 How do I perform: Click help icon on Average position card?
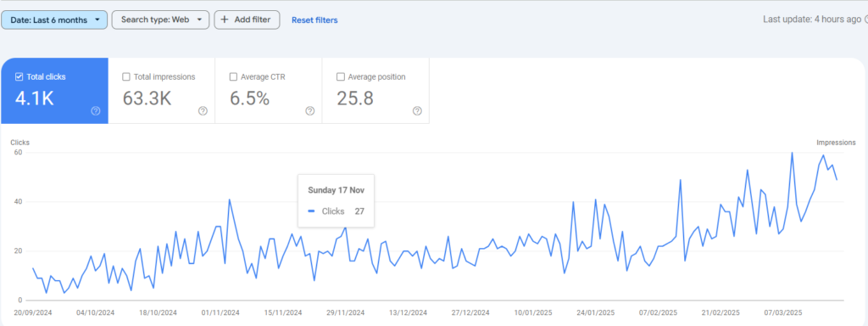pyautogui.click(x=417, y=111)
